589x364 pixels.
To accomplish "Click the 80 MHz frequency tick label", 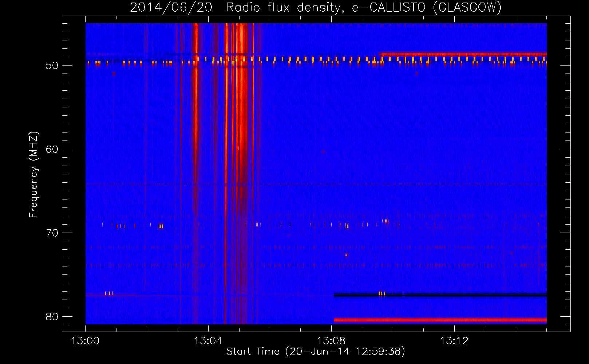I will coord(52,317).
